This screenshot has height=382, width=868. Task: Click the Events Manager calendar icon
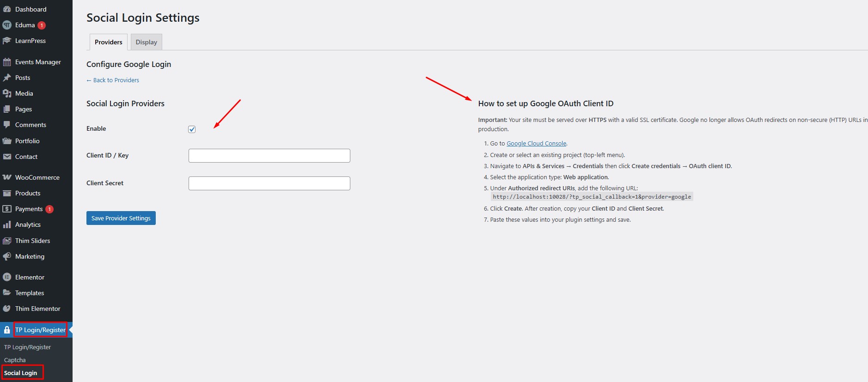click(x=7, y=62)
